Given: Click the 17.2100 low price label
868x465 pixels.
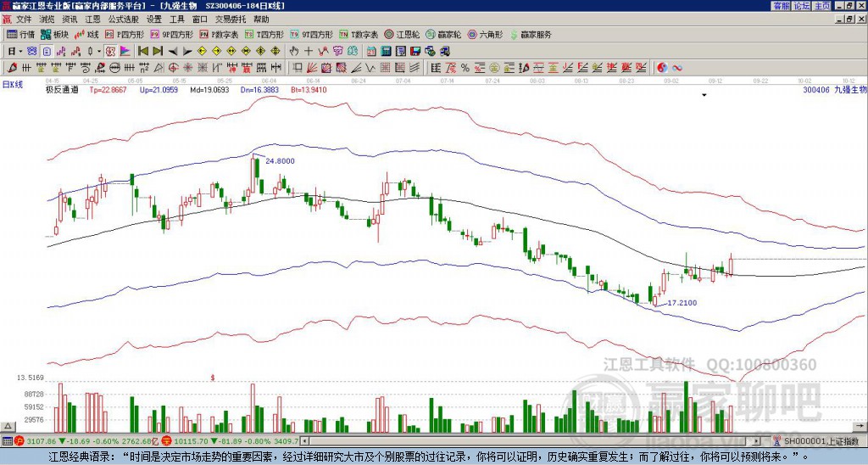Looking at the screenshot, I should point(682,303).
